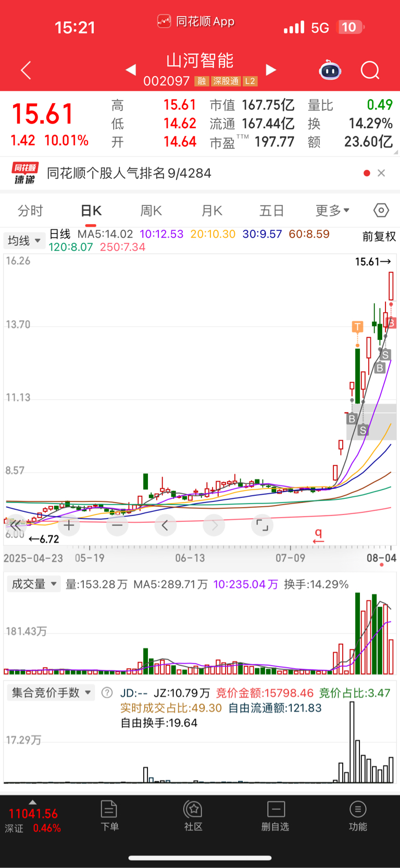Open the search magnifier icon
The height and width of the screenshot is (868, 400).
pos(370,70)
